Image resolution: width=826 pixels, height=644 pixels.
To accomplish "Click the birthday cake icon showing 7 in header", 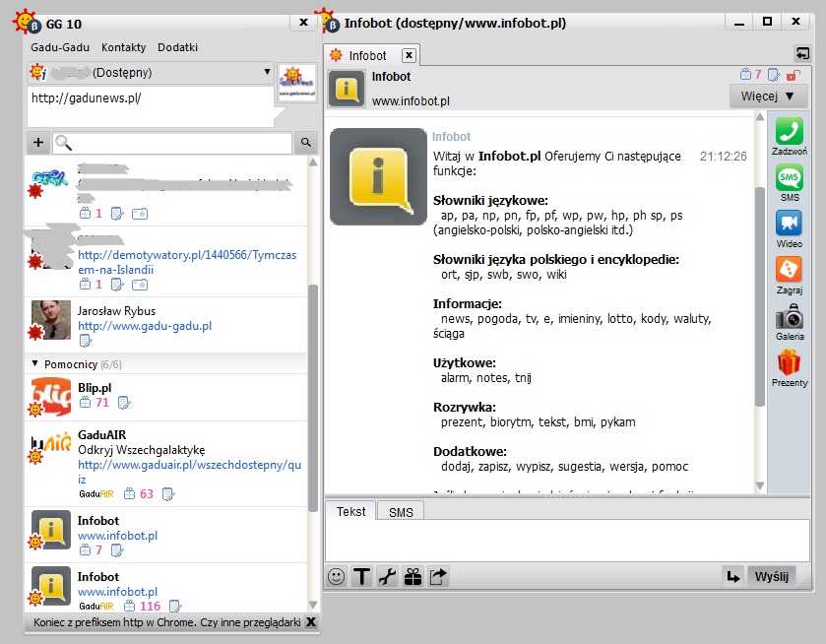I will (x=745, y=74).
